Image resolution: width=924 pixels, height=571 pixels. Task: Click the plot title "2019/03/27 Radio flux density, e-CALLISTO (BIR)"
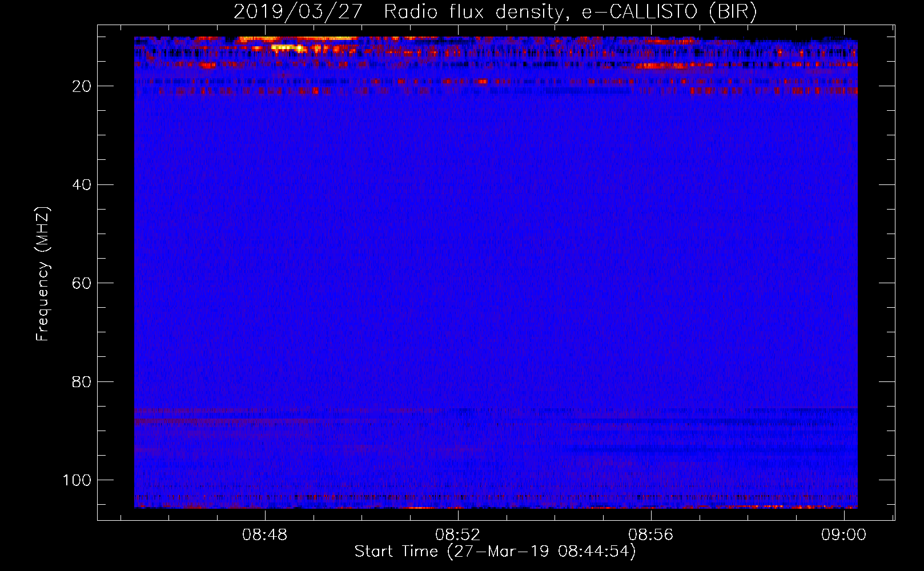coord(495,12)
